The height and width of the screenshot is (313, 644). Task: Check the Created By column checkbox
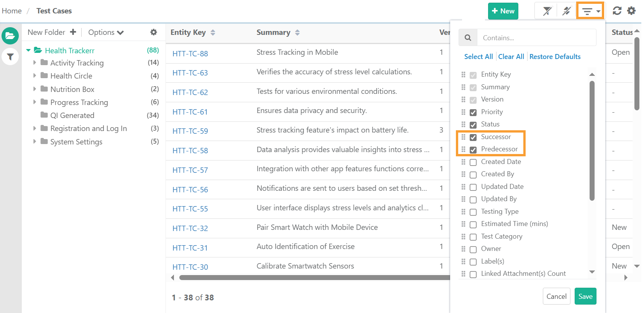tap(473, 175)
